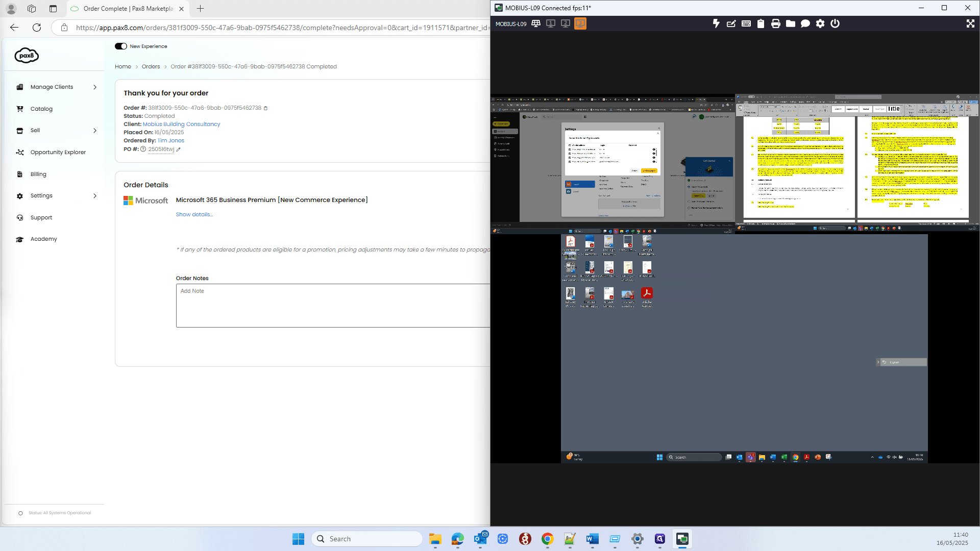This screenshot has width=980, height=551.
Task: Open the remote annotation edit tool
Action: (x=731, y=23)
